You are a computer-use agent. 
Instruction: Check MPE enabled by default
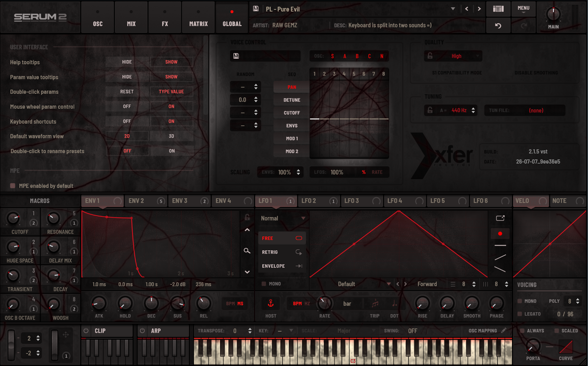click(13, 186)
